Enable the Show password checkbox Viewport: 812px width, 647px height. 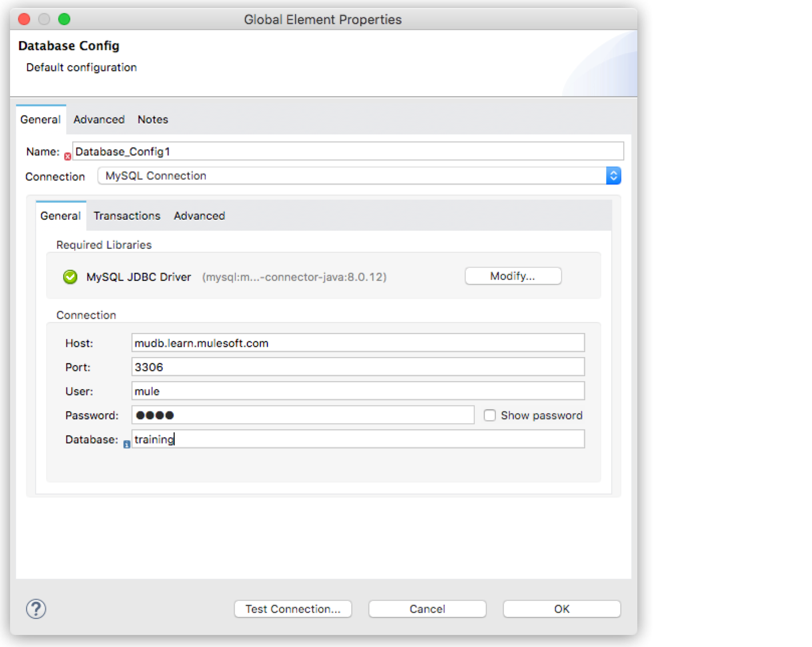click(x=490, y=415)
